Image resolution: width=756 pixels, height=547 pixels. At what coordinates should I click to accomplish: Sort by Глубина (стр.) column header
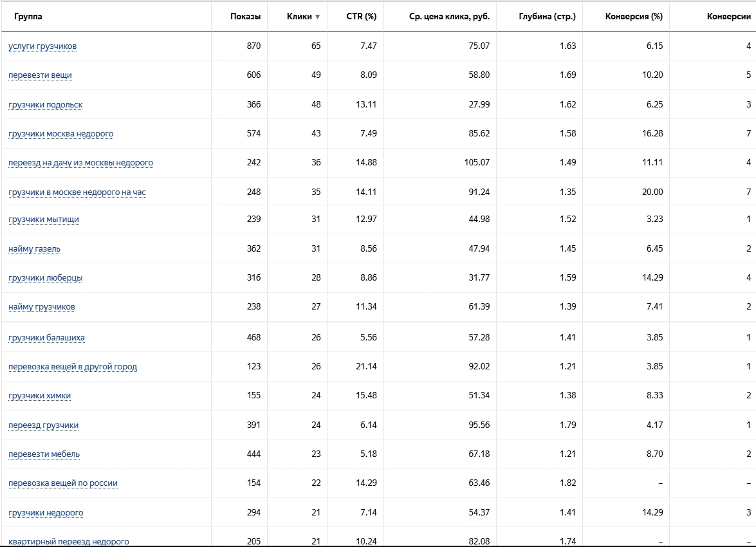click(547, 17)
